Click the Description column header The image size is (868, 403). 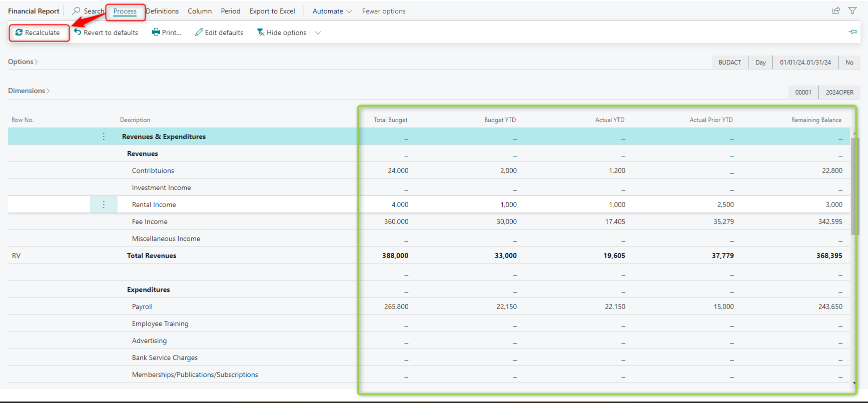pos(135,120)
